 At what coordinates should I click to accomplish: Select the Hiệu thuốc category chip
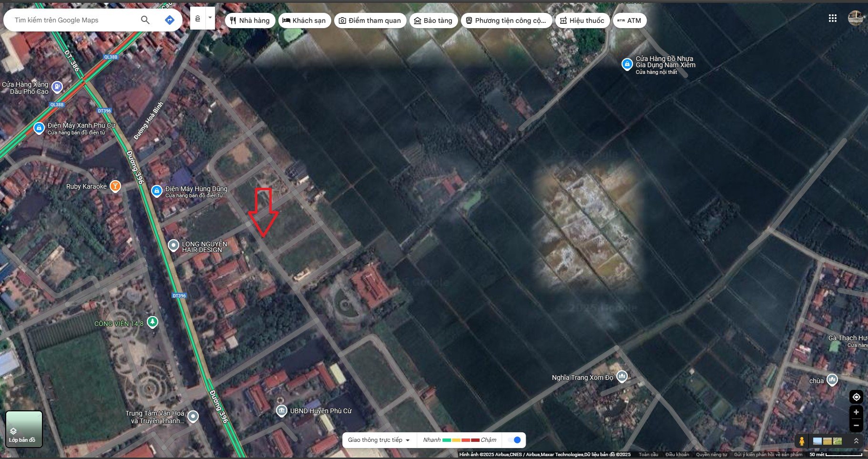582,20
